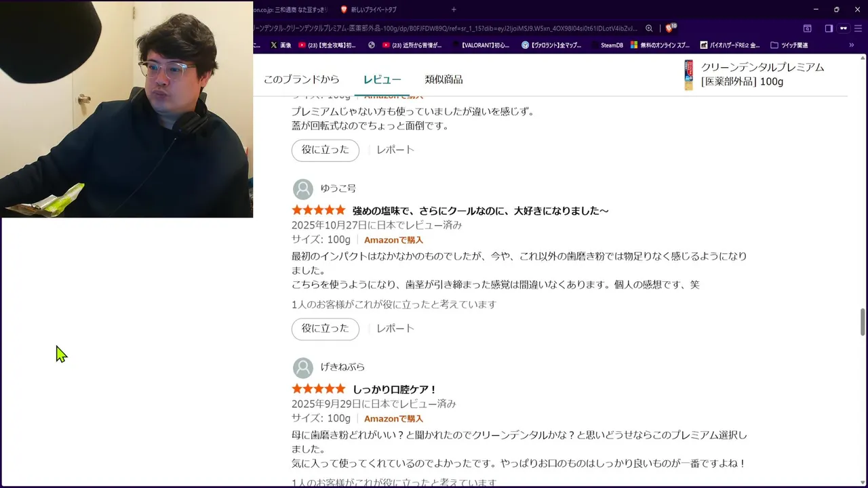
Task: Switch to the レビュー tab
Action: pyautogui.click(x=382, y=79)
